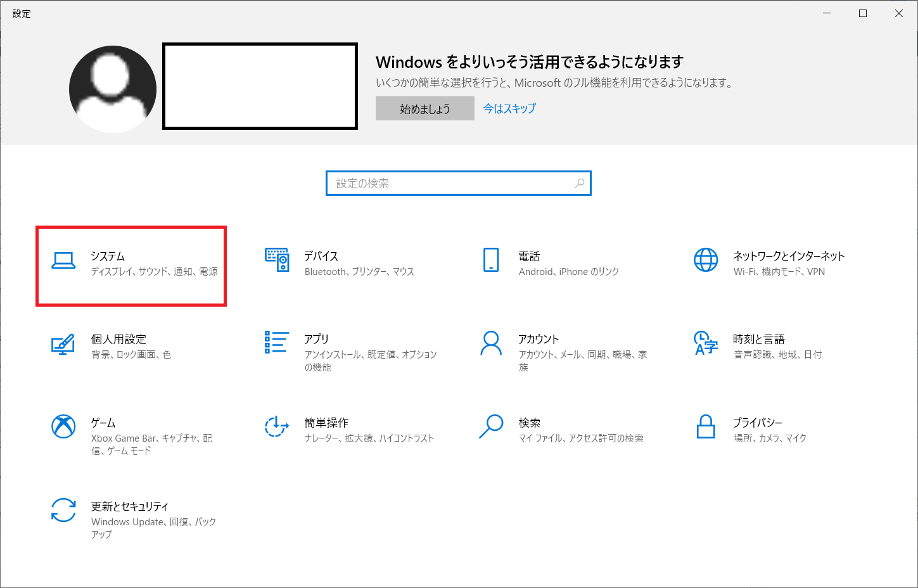
Task: Open the 電話 label
Action: coord(530,256)
